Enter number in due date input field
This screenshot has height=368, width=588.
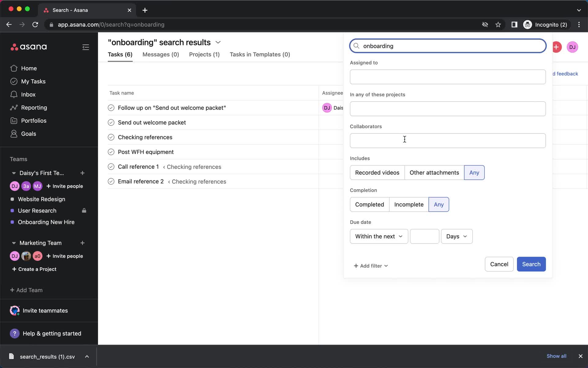click(424, 236)
